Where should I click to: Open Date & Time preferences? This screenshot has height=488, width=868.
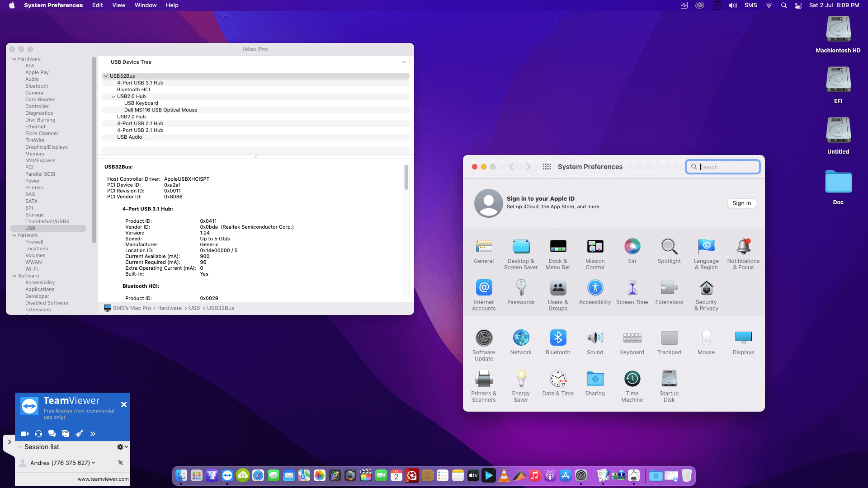coord(558,379)
